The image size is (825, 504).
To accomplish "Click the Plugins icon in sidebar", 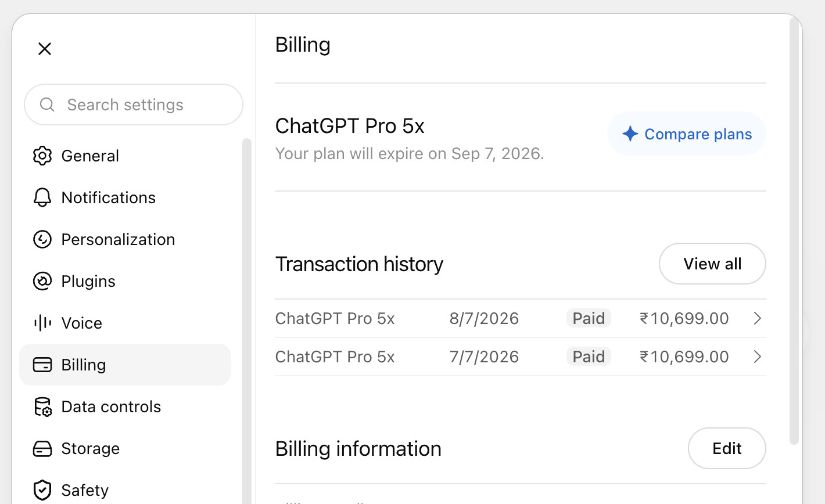I will (42, 281).
